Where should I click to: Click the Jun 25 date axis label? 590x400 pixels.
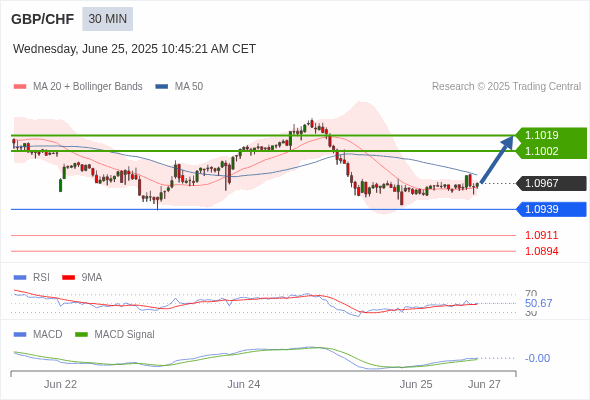coord(416,385)
